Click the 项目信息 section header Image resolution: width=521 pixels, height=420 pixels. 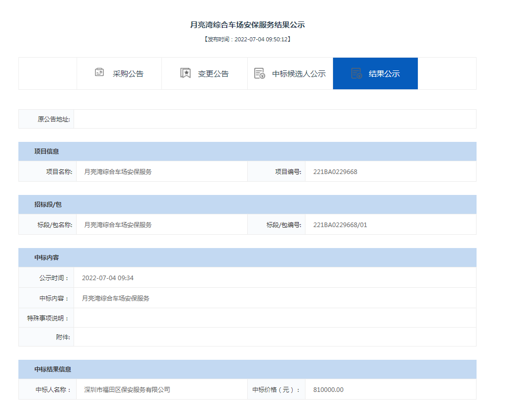click(x=248, y=152)
